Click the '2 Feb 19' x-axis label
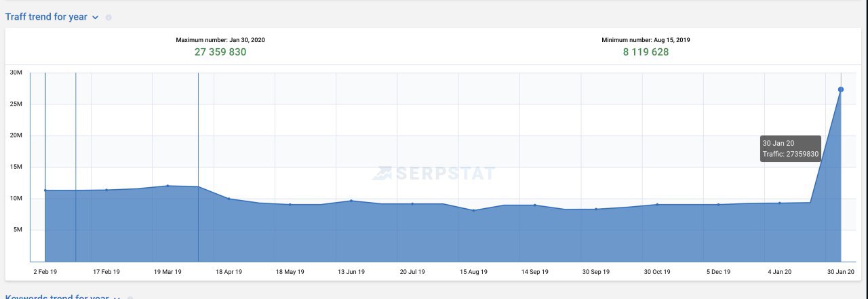The image size is (868, 299). pos(45,272)
